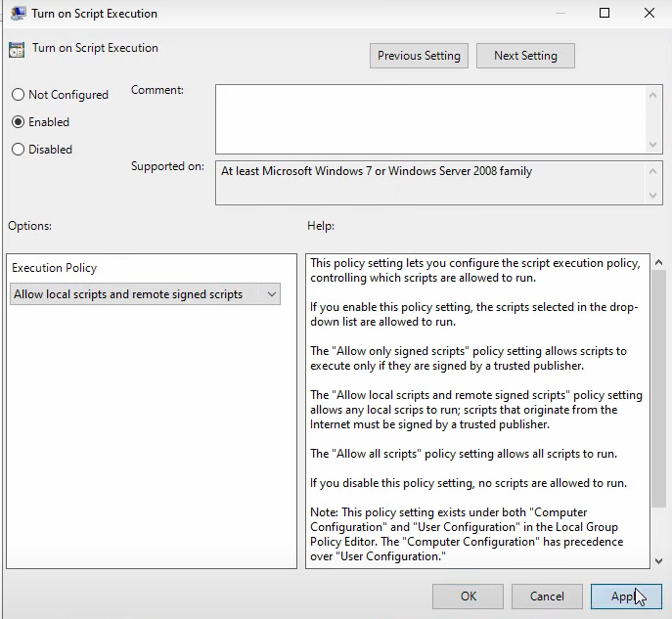Image resolution: width=672 pixels, height=619 pixels.
Task: Click the title bar policy icon
Action: point(18,14)
